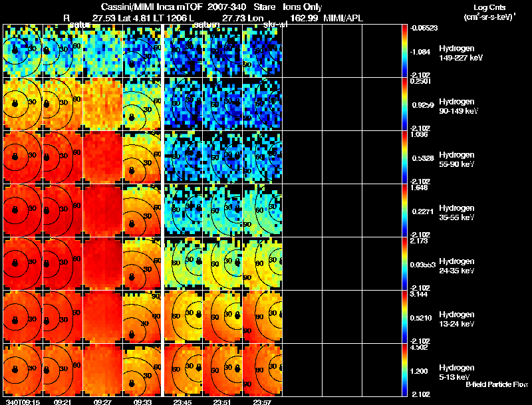The height and width of the screenshot is (405, 532).
Task: Select the '09:21' time label
Action: click(x=62, y=402)
